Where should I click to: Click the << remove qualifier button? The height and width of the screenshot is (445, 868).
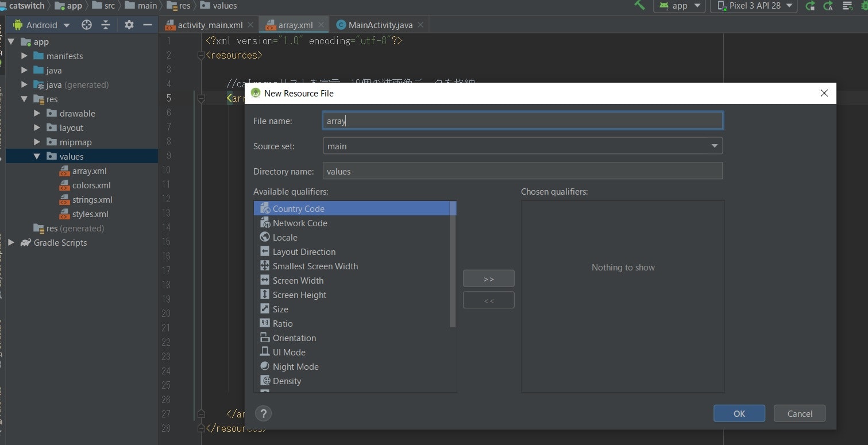489,300
